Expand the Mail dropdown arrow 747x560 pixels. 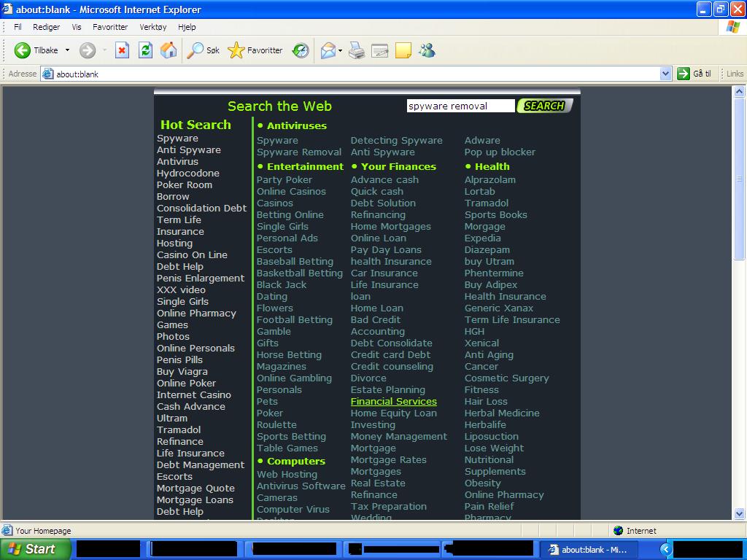coord(340,50)
